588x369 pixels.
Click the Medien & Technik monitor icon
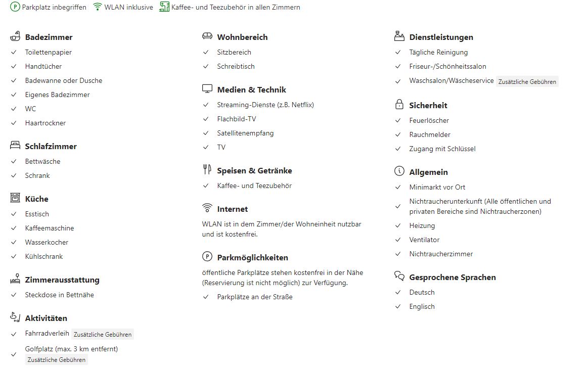207,89
